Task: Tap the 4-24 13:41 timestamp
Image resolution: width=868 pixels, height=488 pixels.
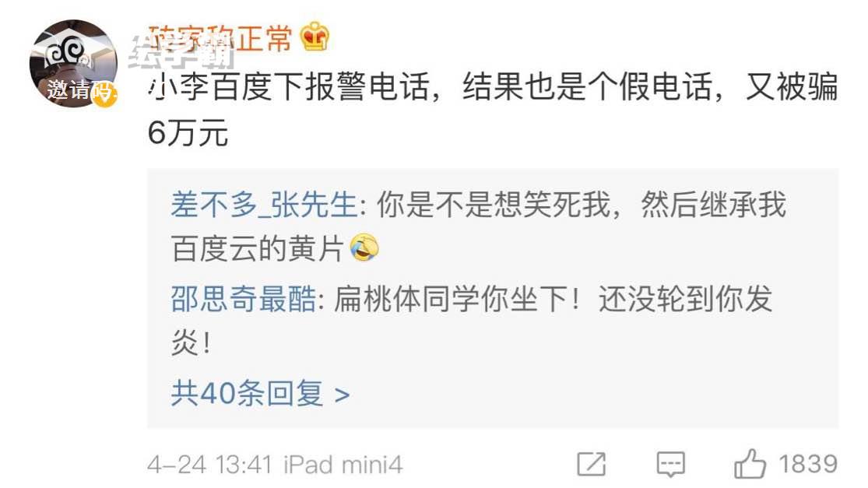Action: [210, 464]
